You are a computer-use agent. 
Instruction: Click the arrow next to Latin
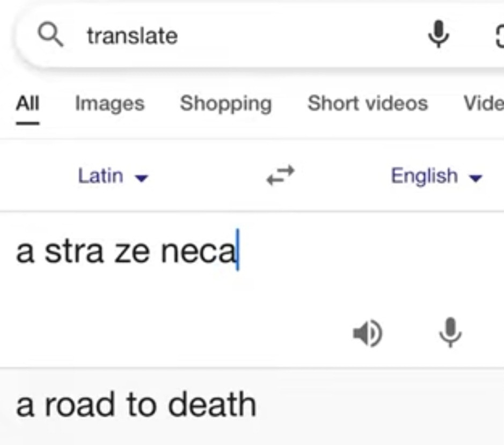141,178
